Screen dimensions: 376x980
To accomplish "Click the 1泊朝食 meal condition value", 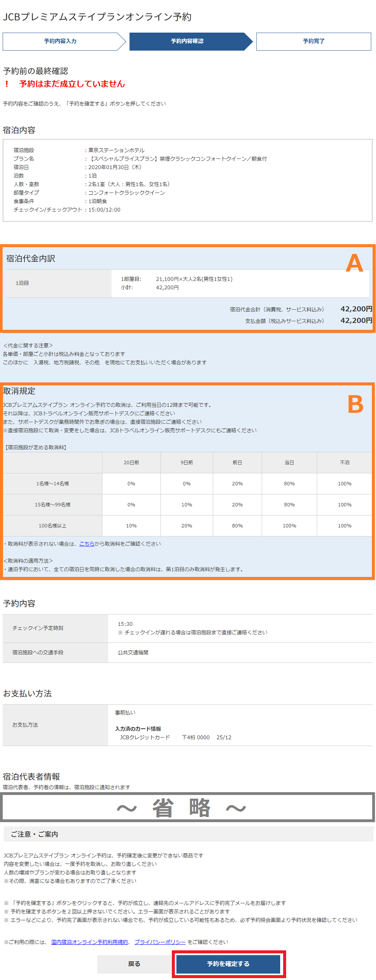I will click(x=97, y=201).
